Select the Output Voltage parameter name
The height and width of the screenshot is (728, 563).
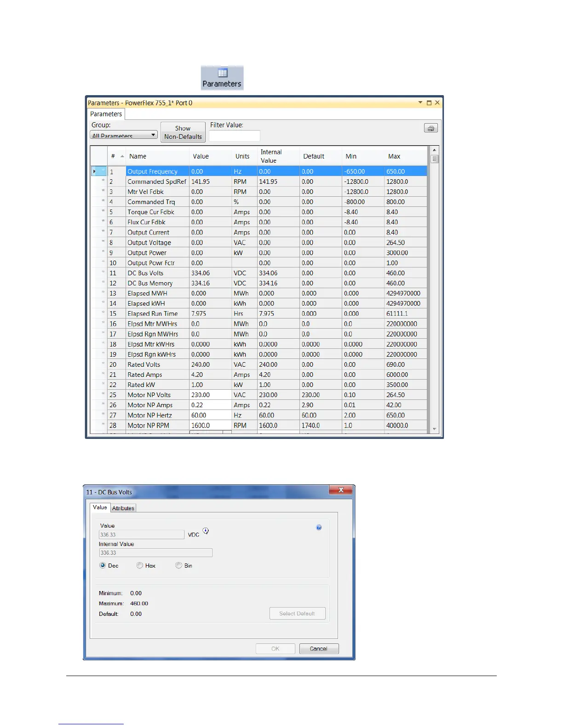[x=149, y=243]
